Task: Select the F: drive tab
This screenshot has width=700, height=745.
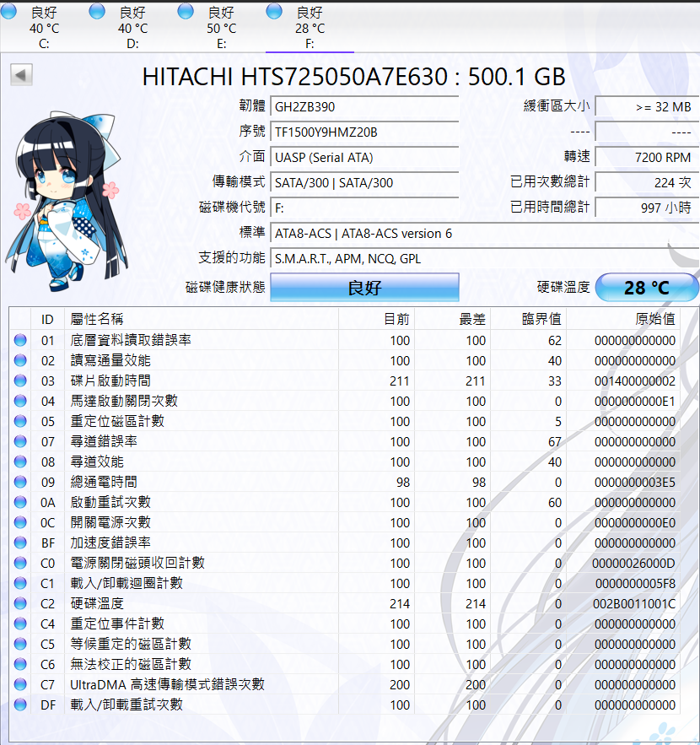Action: [310, 28]
